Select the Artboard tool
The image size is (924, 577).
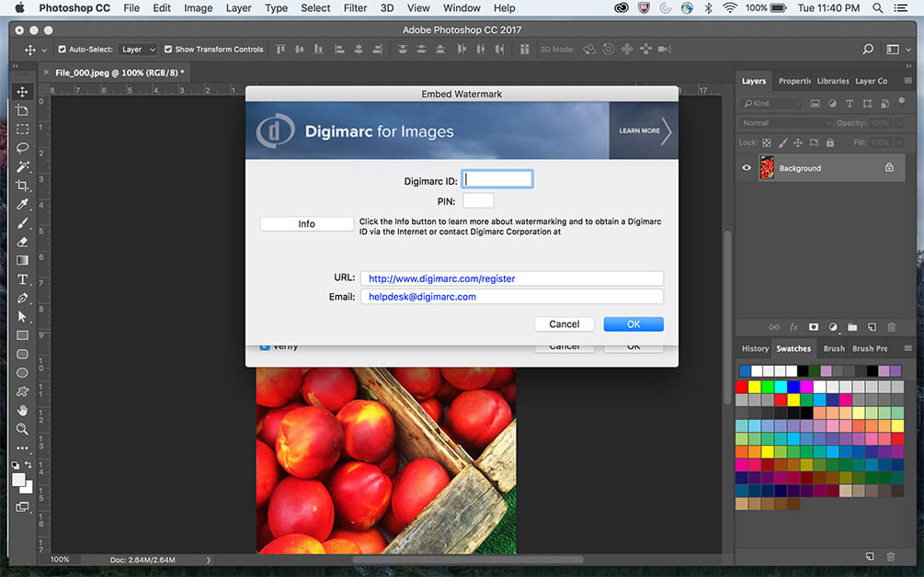(22, 110)
